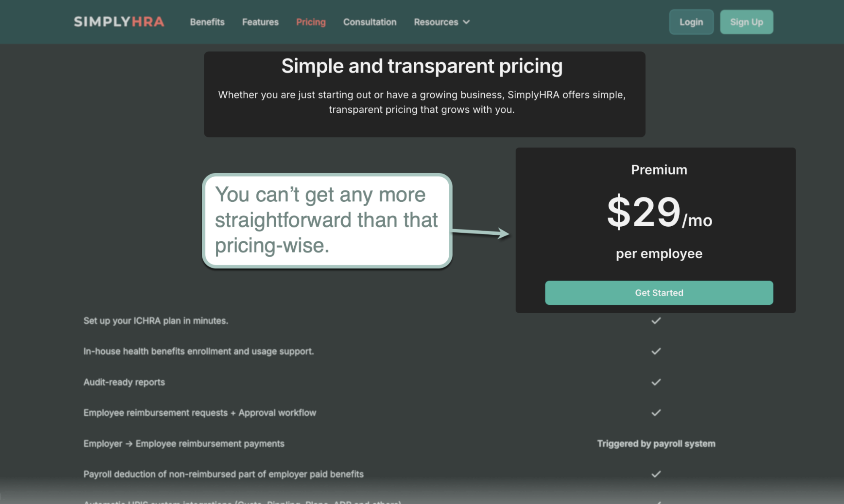The width and height of the screenshot is (844, 504).
Task: Click the SimplyHRA logo
Action: tap(119, 22)
